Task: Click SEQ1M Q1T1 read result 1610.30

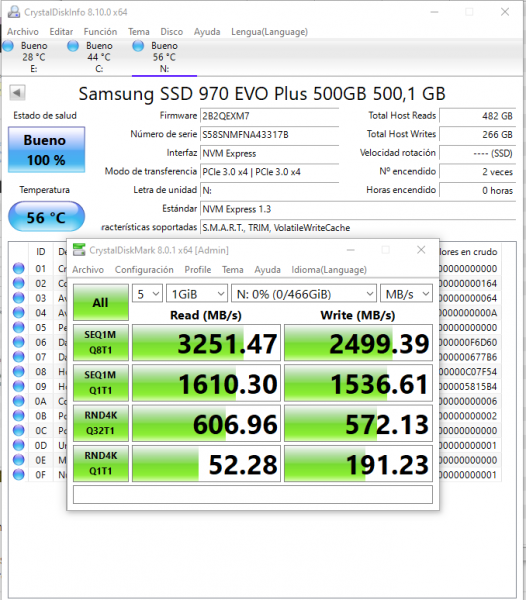Action: tap(206, 383)
